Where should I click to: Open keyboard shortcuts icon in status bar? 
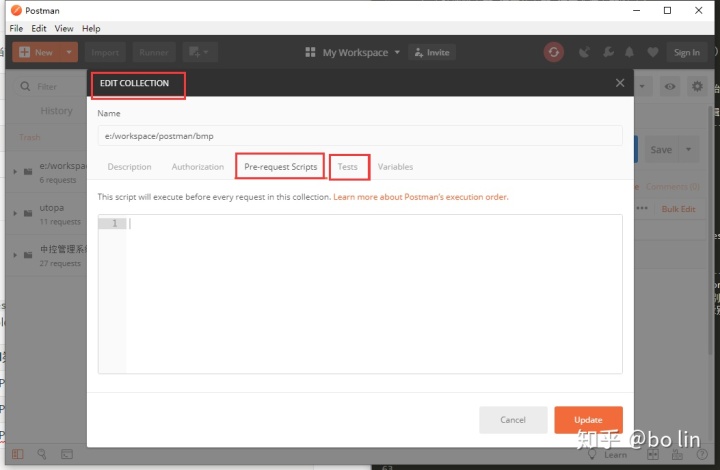click(x=677, y=454)
